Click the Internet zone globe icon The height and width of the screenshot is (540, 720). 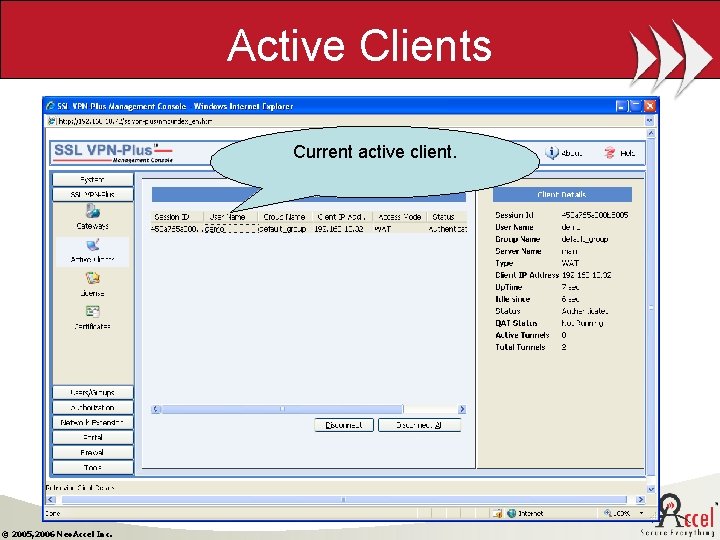512,513
